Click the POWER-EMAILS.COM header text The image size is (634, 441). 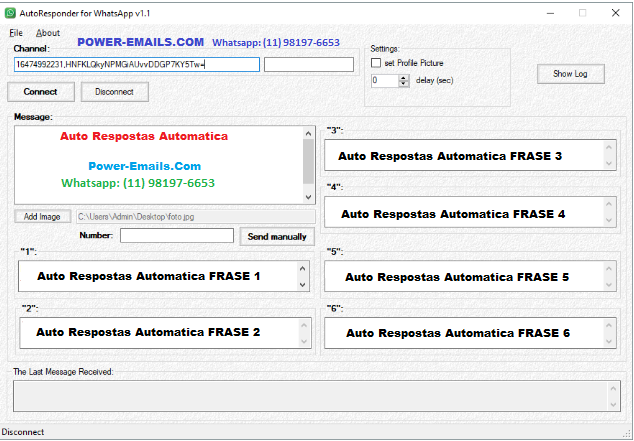tap(140, 42)
